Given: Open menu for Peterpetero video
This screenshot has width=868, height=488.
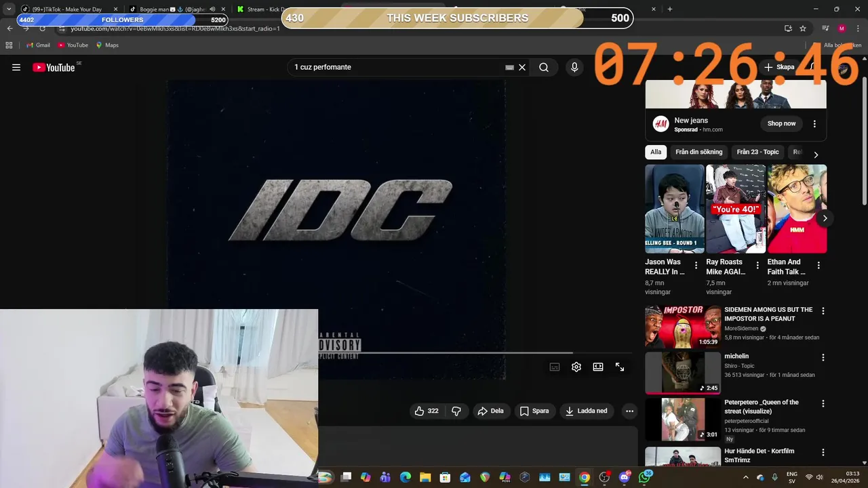Looking at the screenshot, I should point(823,403).
